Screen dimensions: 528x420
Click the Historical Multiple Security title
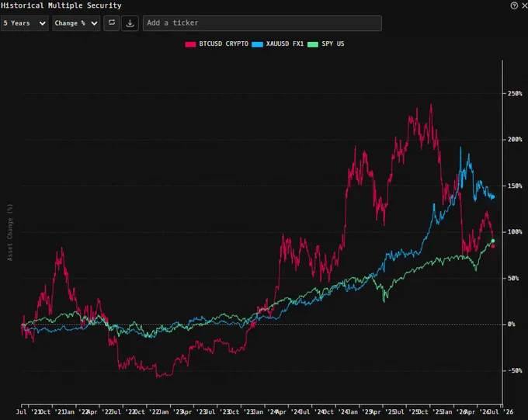[61, 5]
